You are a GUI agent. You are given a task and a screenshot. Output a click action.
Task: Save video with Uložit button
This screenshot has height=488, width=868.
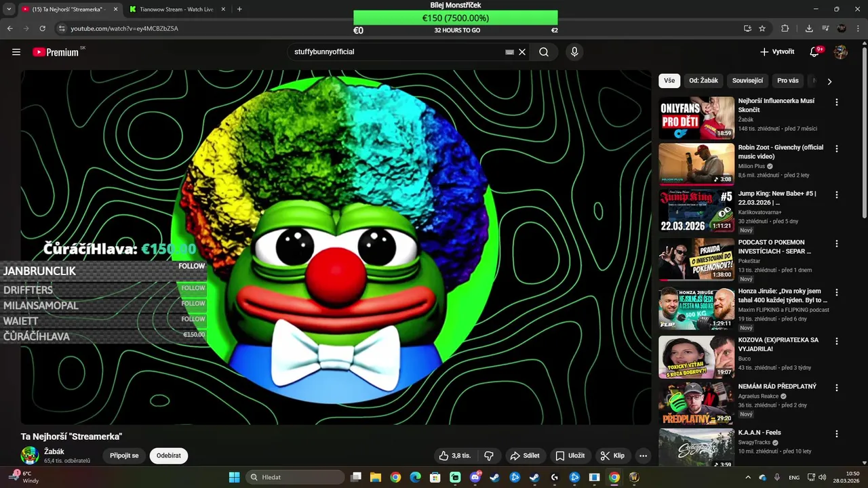[x=570, y=456]
